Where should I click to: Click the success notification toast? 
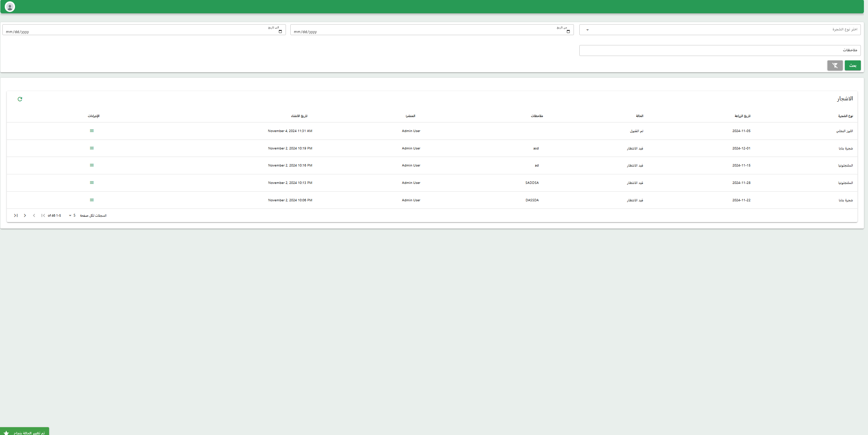[25, 432]
